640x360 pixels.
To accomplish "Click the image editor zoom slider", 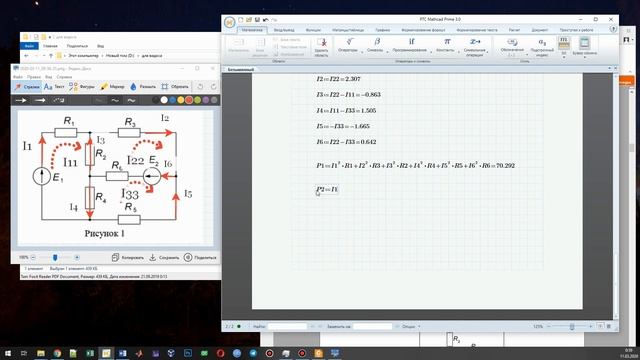I will point(55,257).
